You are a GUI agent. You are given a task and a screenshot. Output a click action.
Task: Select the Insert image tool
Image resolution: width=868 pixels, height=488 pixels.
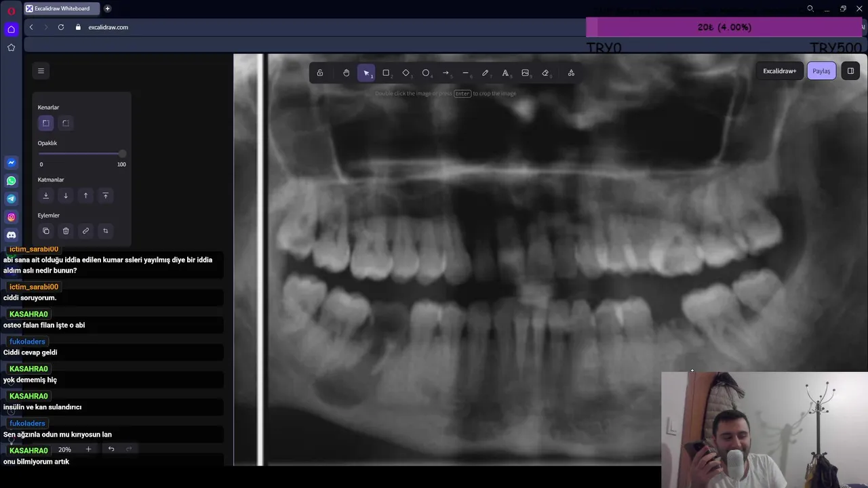pyautogui.click(x=525, y=73)
